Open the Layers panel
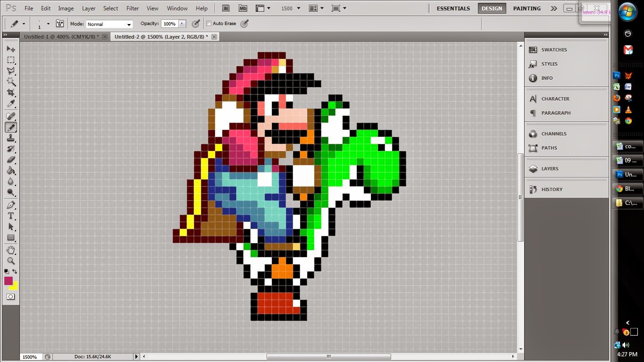644x362 pixels. (550, 168)
